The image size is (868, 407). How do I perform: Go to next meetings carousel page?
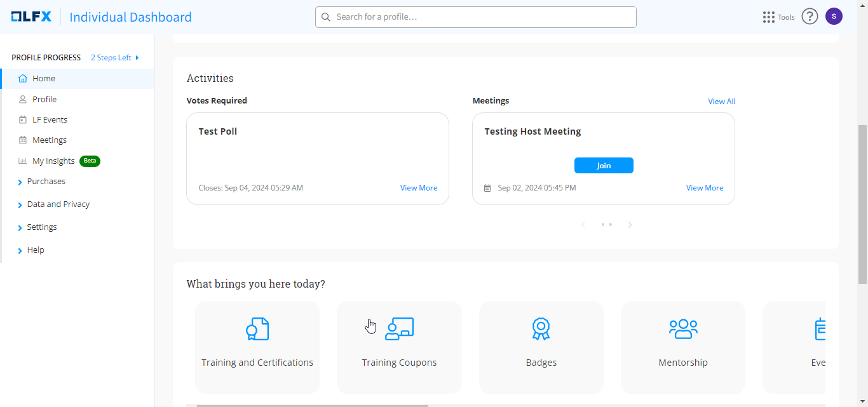click(630, 225)
